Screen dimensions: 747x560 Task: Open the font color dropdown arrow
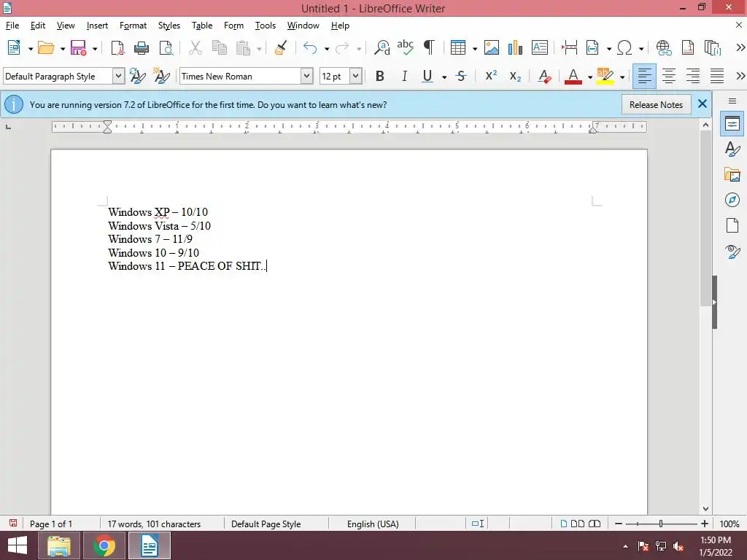(x=589, y=77)
